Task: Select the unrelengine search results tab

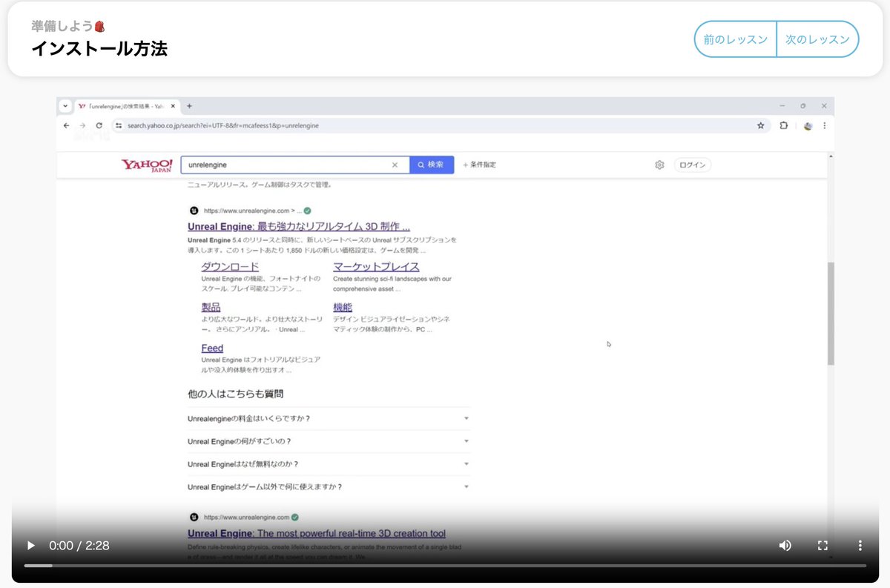Action: click(126, 106)
